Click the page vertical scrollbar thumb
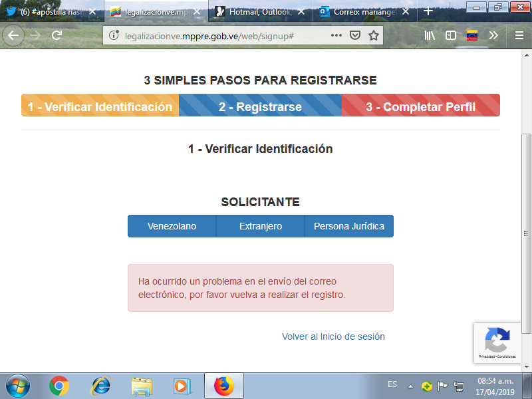Screen dimensions: 532x399 pyautogui.click(x=526, y=233)
